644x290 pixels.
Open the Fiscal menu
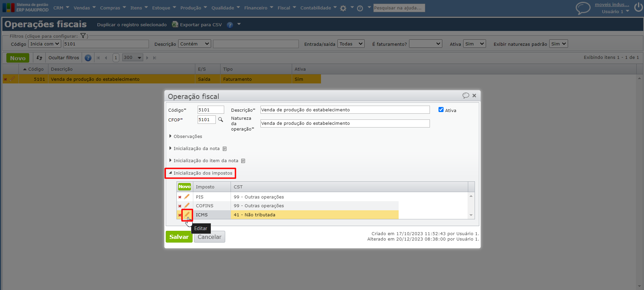point(287,8)
